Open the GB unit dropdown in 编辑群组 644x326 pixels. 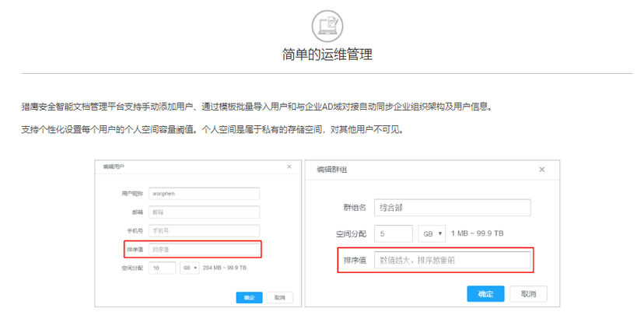pyautogui.click(x=432, y=233)
